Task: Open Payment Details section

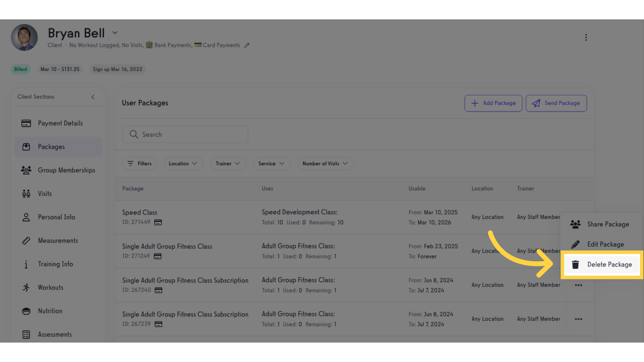Action: click(58, 123)
